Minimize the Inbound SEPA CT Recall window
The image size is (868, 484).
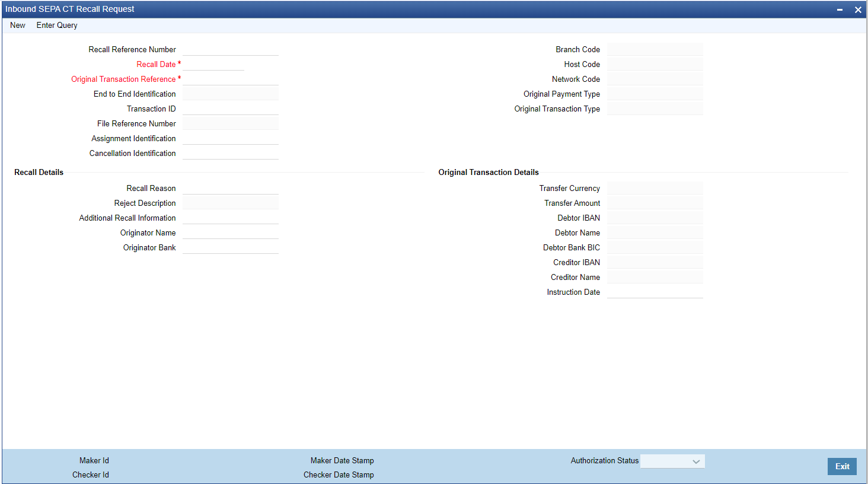[x=840, y=9]
